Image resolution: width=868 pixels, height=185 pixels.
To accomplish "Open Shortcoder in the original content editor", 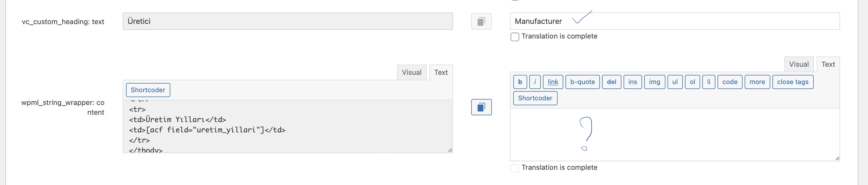I will click(x=148, y=90).
